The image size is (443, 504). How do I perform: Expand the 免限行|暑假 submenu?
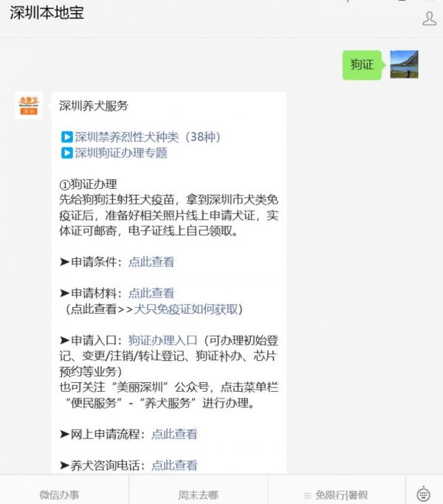click(x=337, y=494)
